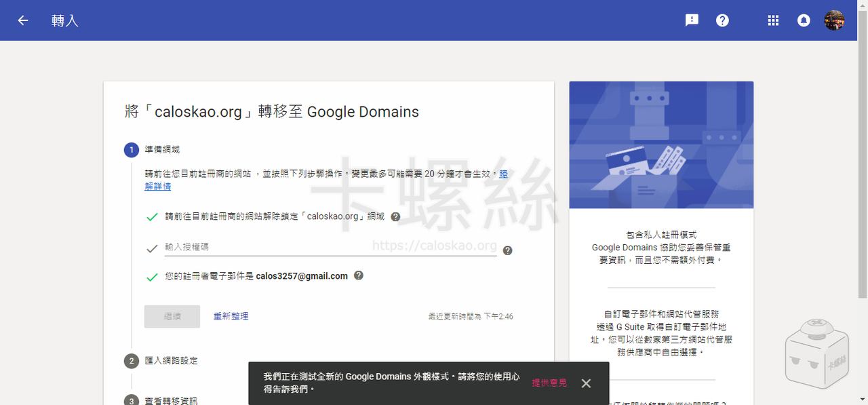
Task: Click the 重新整理 refresh link
Action: (231, 316)
